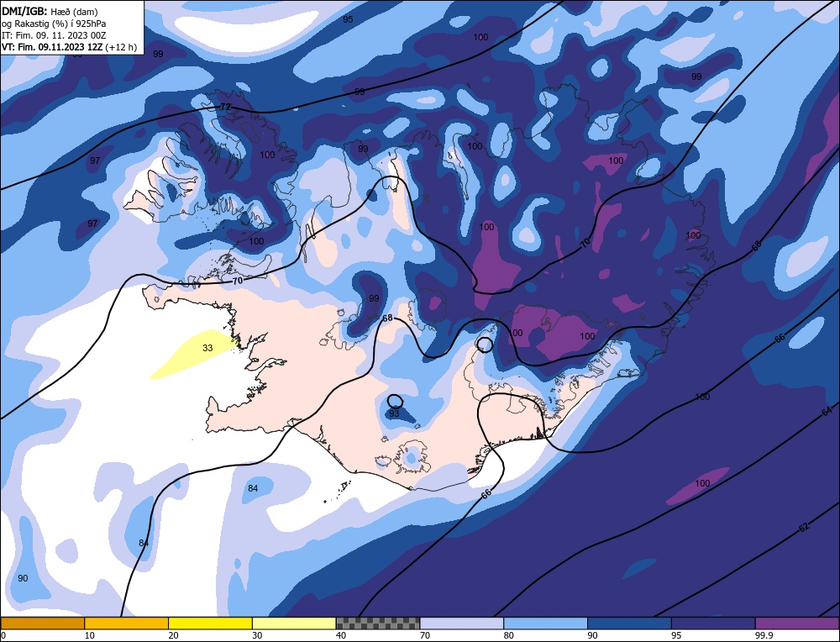
Task: Click the checkered 40-70 legend swatch
Action: (378, 623)
